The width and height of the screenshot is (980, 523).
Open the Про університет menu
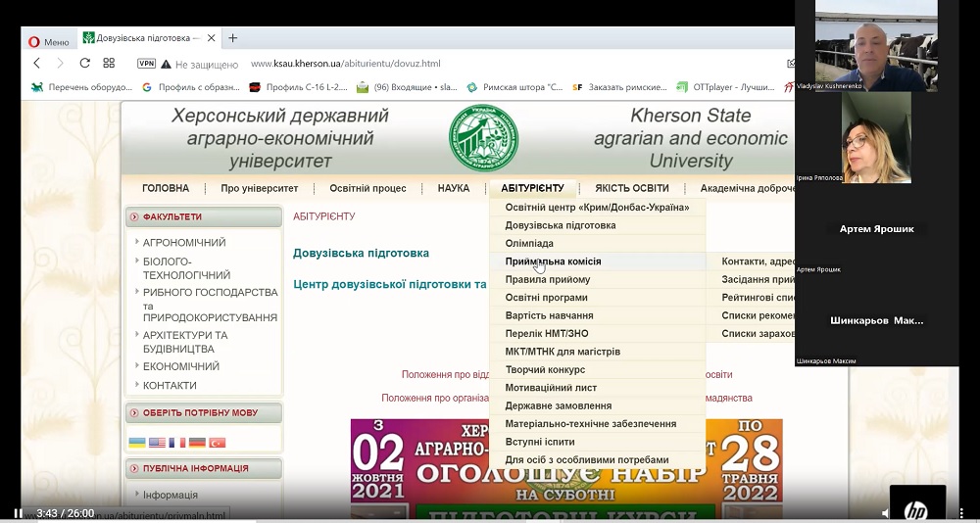(260, 188)
